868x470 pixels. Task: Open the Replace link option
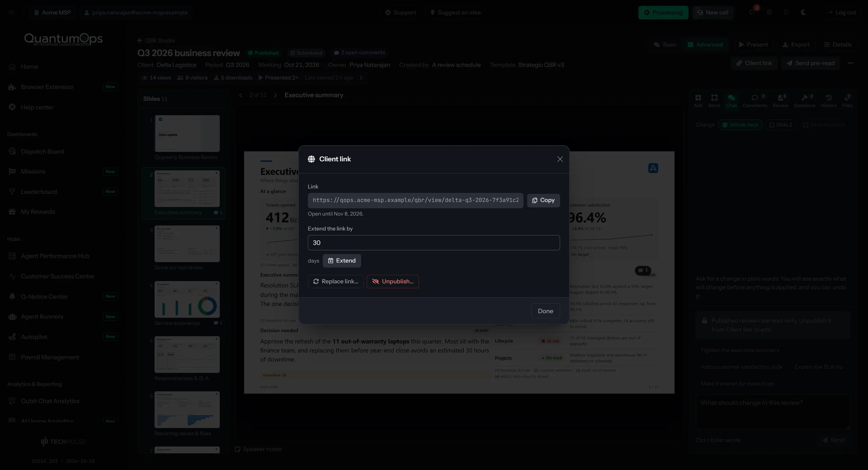336,281
